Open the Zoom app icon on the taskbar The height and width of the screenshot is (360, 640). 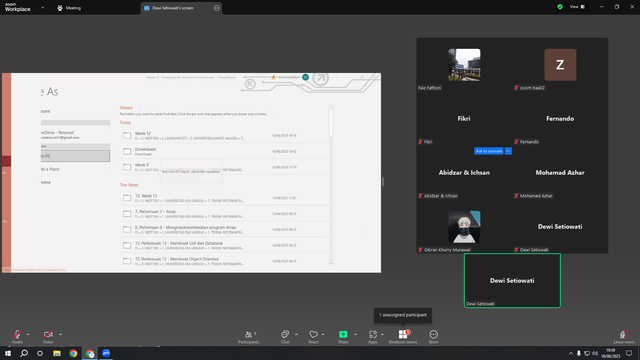[x=106, y=353]
